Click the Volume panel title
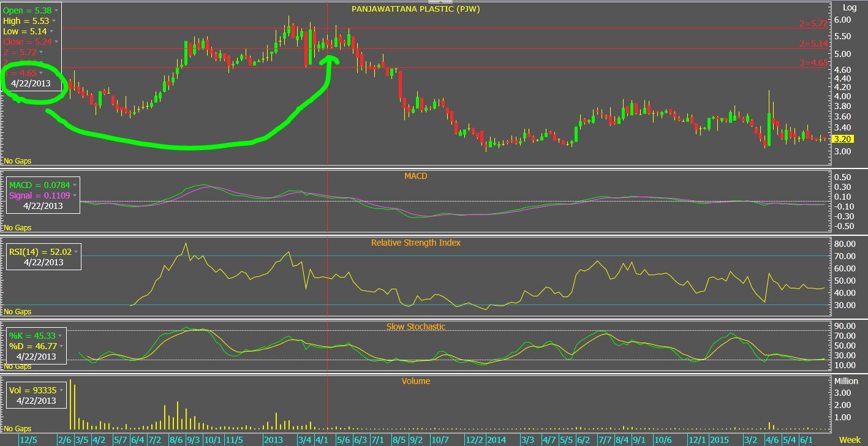The height and width of the screenshot is (446, 868). 416,381
